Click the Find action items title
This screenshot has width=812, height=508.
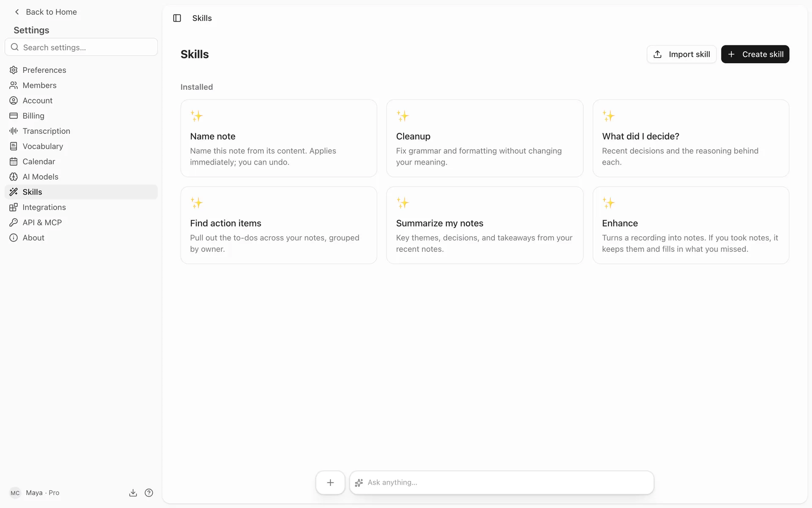point(225,223)
